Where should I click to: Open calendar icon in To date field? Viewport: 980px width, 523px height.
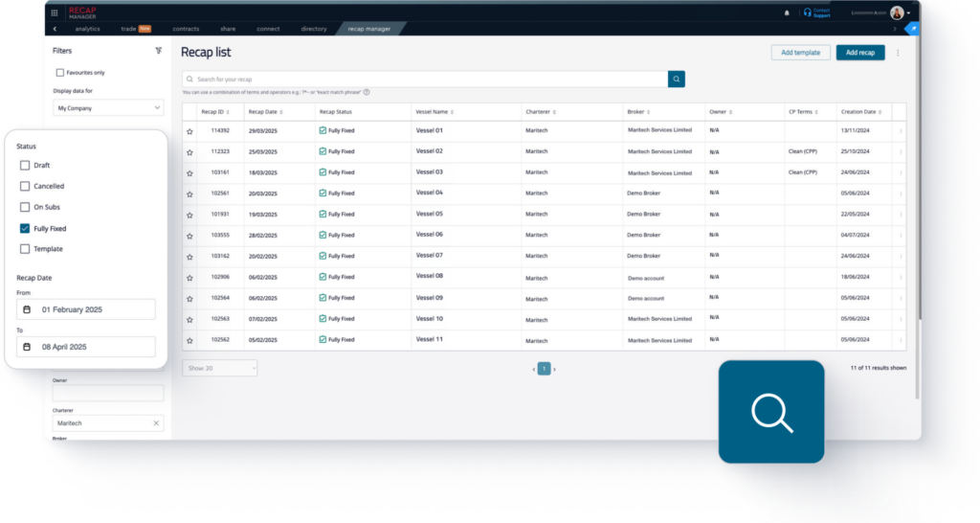(27, 347)
